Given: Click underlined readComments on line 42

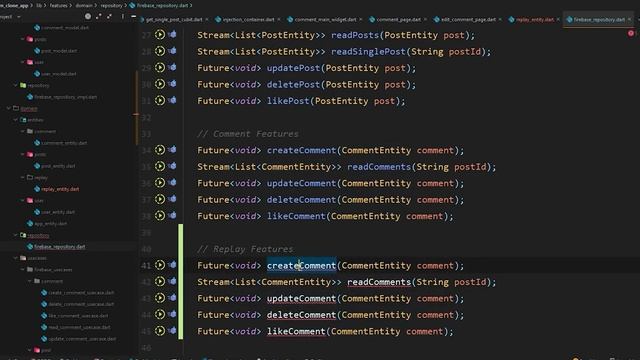Looking at the screenshot, I should [x=379, y=282].
